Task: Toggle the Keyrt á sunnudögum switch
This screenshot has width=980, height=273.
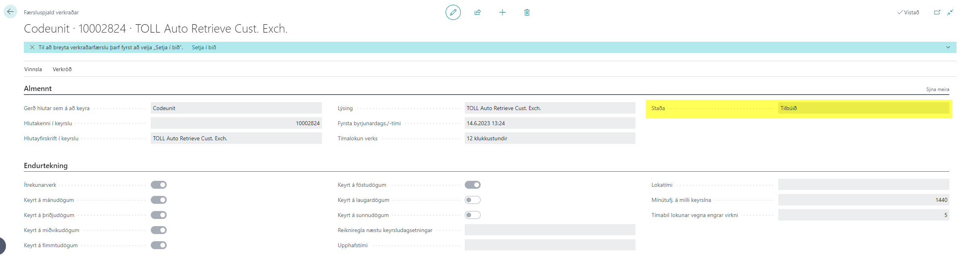Action: pyautogui.click(x=472, y=215)
